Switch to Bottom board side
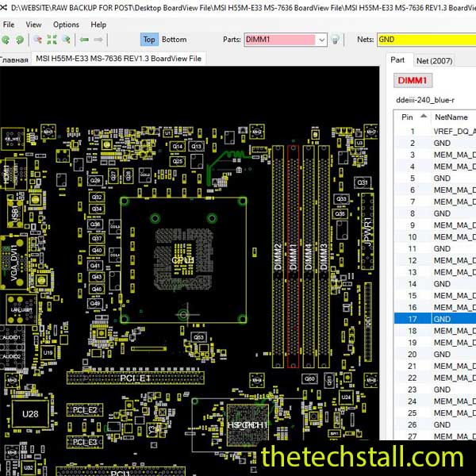The height and width of the screenshot is (476, 476). (x=175, y=40)
